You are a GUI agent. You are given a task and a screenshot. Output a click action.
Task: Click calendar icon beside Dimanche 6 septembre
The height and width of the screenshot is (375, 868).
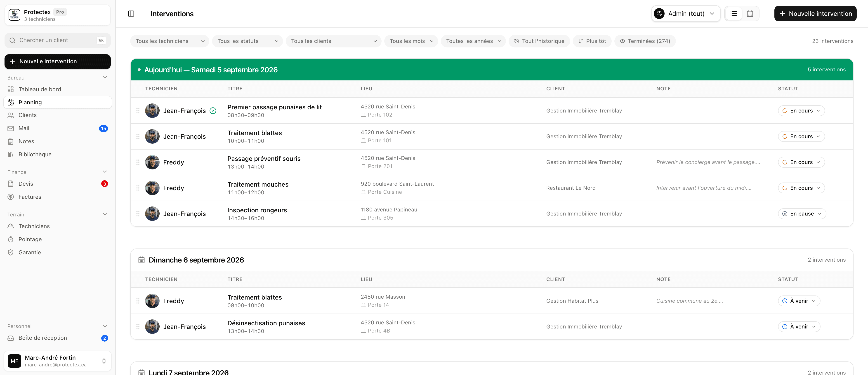point(142,260)
